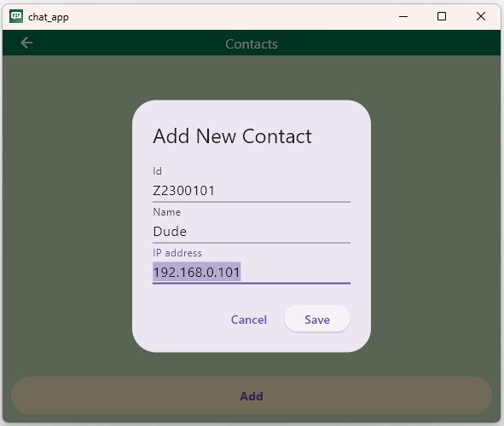Cancel the Add New Contact dialog
The image size is (504, 426).
click(x=249, y=319)
